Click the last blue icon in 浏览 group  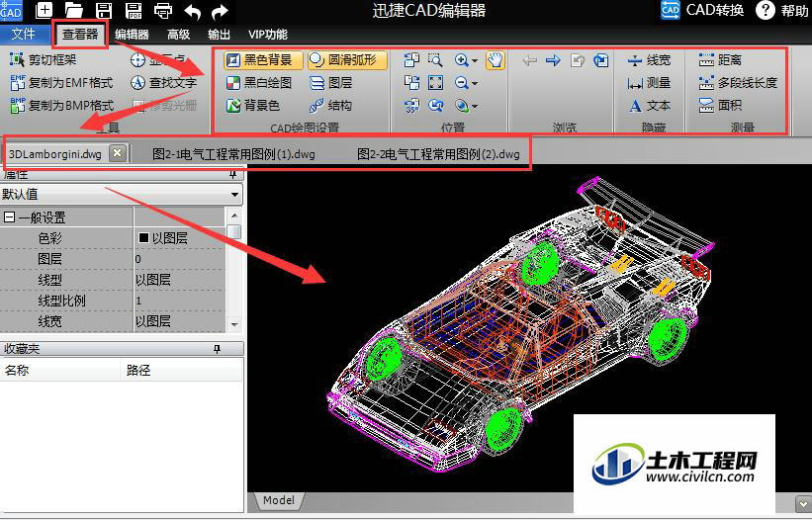tap(600, 60)
